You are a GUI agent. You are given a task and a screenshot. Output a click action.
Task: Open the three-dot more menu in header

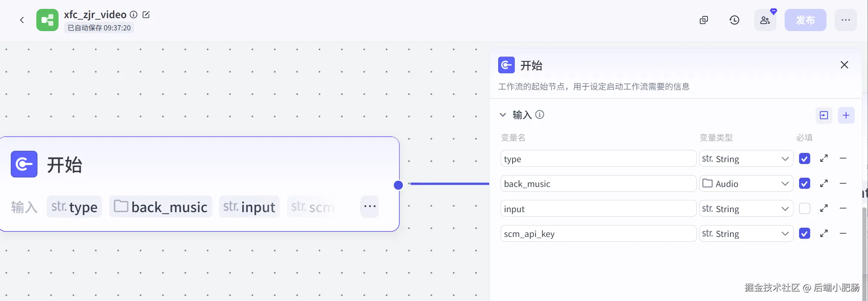click(x=846, y=20)
